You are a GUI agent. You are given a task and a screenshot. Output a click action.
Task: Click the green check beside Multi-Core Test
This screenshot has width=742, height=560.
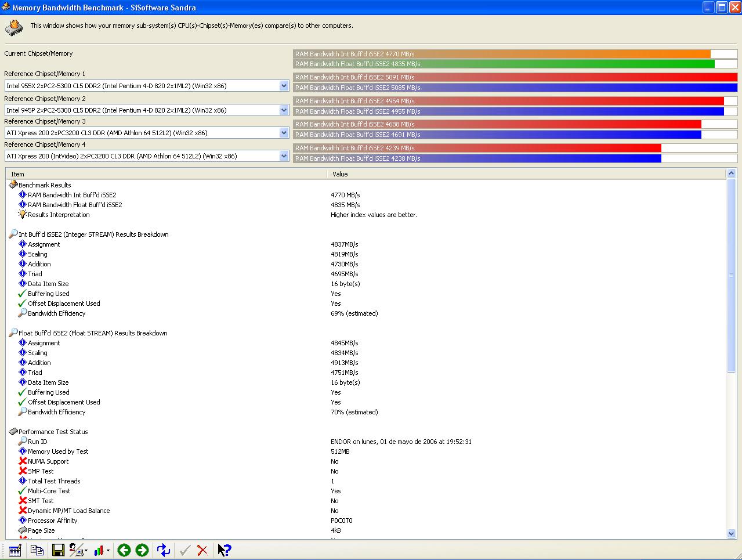[x=23, y=491]
